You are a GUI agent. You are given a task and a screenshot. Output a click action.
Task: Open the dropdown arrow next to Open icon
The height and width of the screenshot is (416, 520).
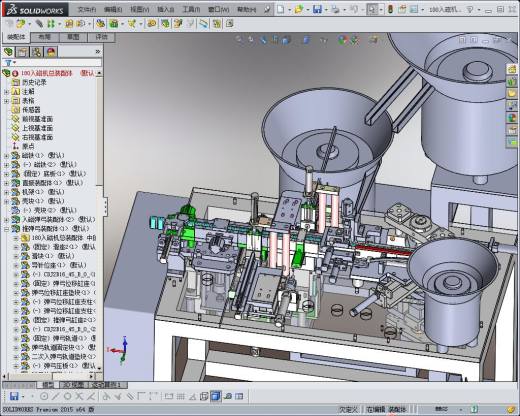click(x=308, y=10)
